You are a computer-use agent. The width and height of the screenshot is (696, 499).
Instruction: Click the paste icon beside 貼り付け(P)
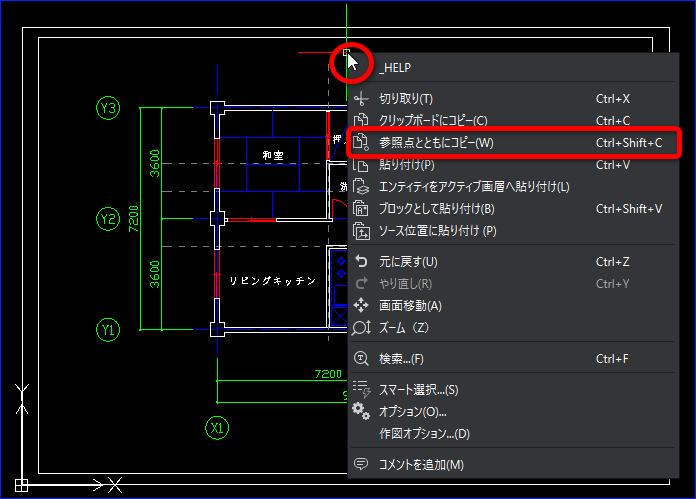click(361, 165)
